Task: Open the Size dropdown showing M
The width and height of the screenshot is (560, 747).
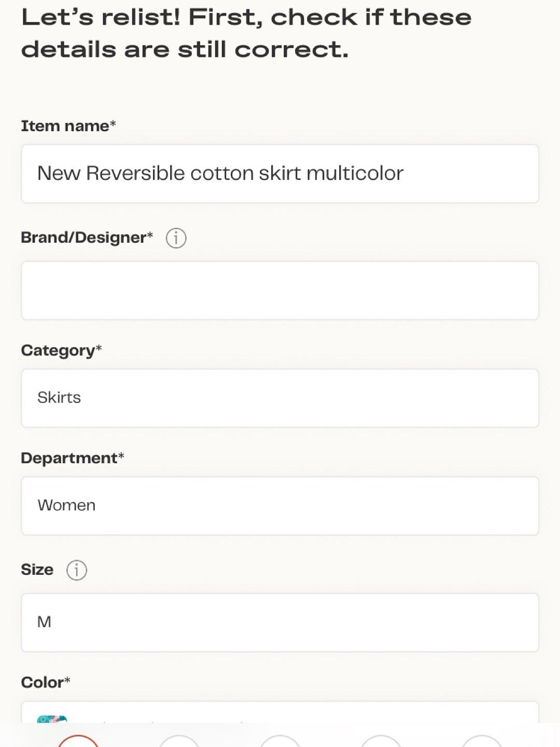Action: click(x=280, y=622)
